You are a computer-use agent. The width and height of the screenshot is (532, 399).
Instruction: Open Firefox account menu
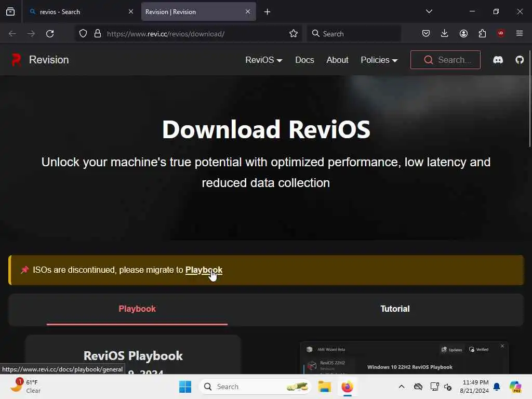pyautogui.click(x=463, y=33)
